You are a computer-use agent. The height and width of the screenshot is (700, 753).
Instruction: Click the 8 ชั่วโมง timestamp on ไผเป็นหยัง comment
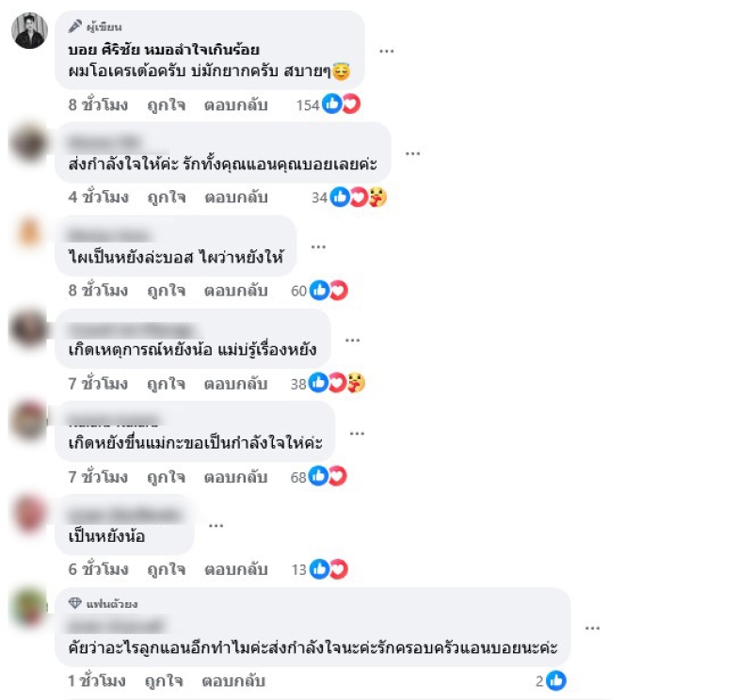click(98, 291)
